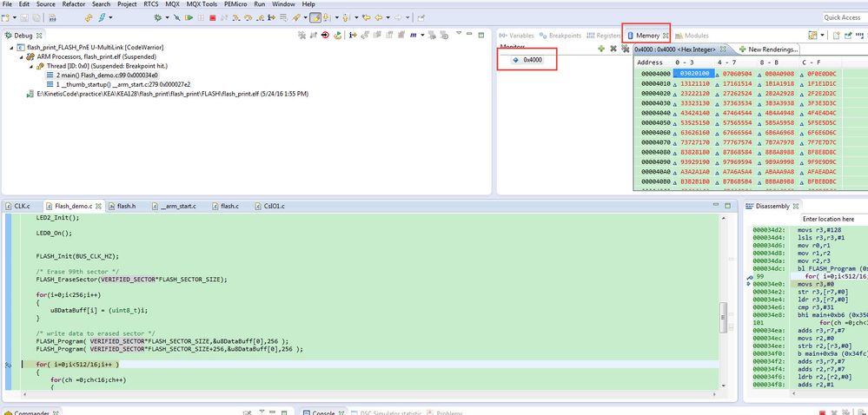Click the Add Memory Monitor plus icon
The height and width of the screenshot is (415, 868).
click(x=601, y=49)
